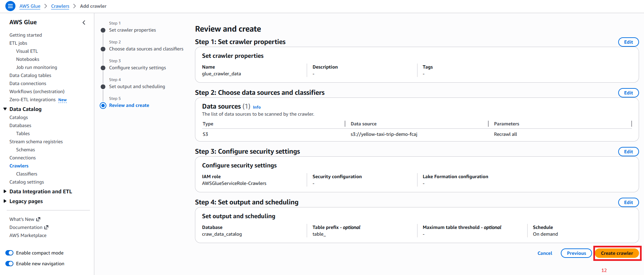Image resolution: width=644 pixels, height=275 pixels.
Task: Click the Create crawler button
Action: coord(617,253)
